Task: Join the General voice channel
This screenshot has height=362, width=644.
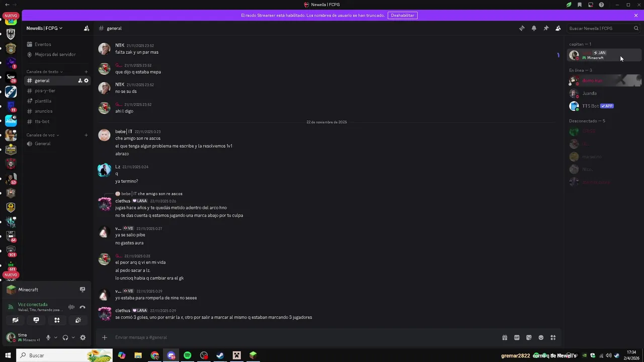Action: pyautogui.click(x=58, y=144)
